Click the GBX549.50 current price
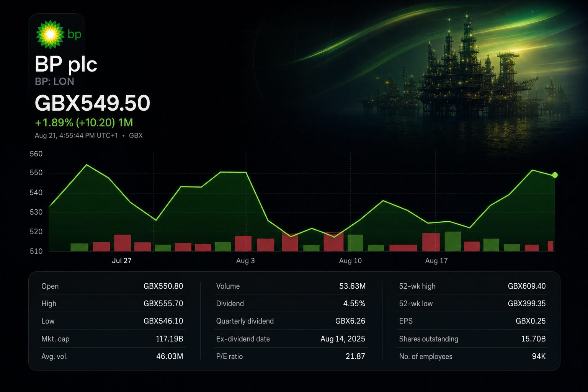Viewport: 588px width, 392px height. click(92, 103)
